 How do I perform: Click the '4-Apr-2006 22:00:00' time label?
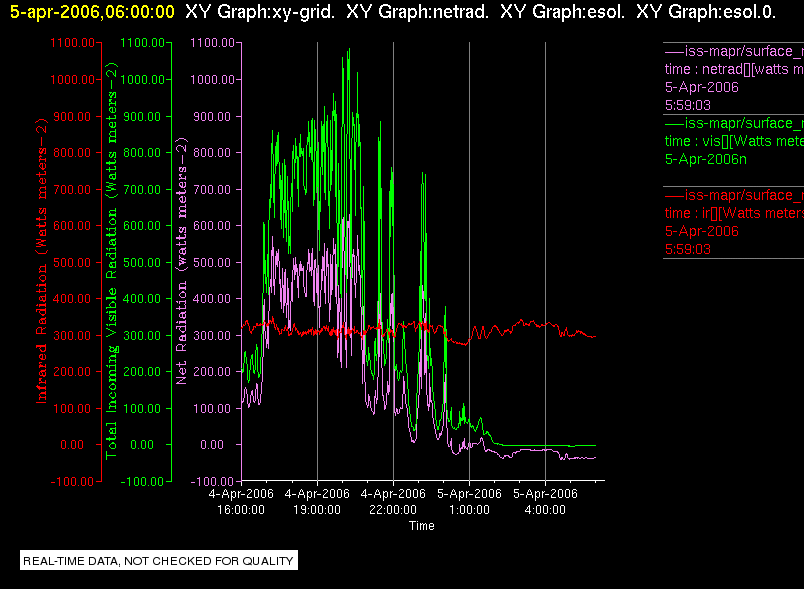[x=393, y=502]
